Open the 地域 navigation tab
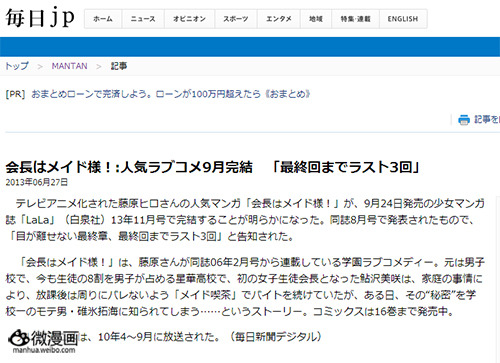Viewport: 500px width, 363px height. point(316,19)
